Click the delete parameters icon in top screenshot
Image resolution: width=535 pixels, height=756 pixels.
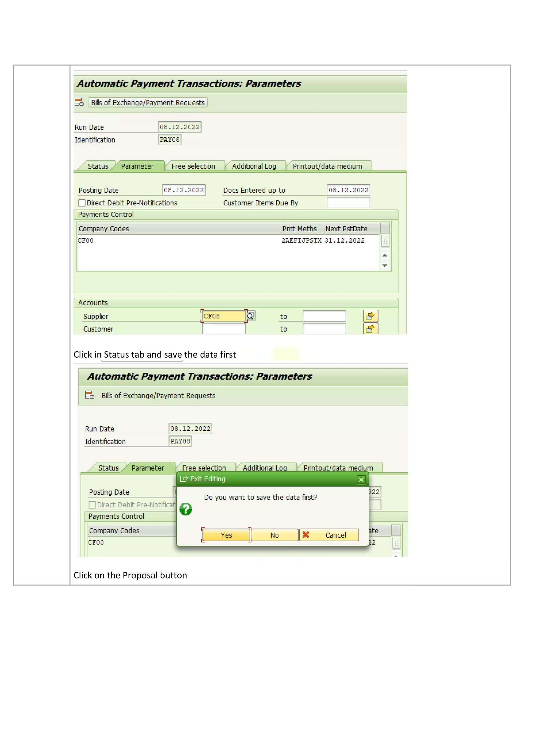click(x=79, y=102)
